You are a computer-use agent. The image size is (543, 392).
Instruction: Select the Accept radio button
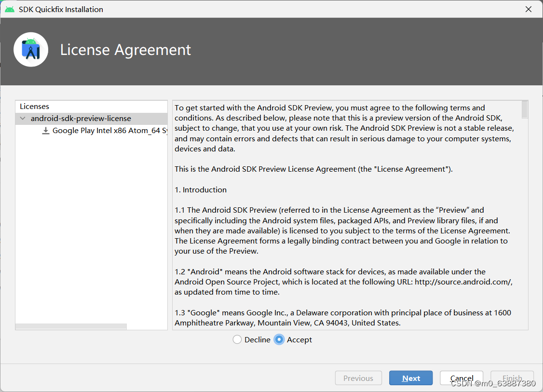pos(279,340)
